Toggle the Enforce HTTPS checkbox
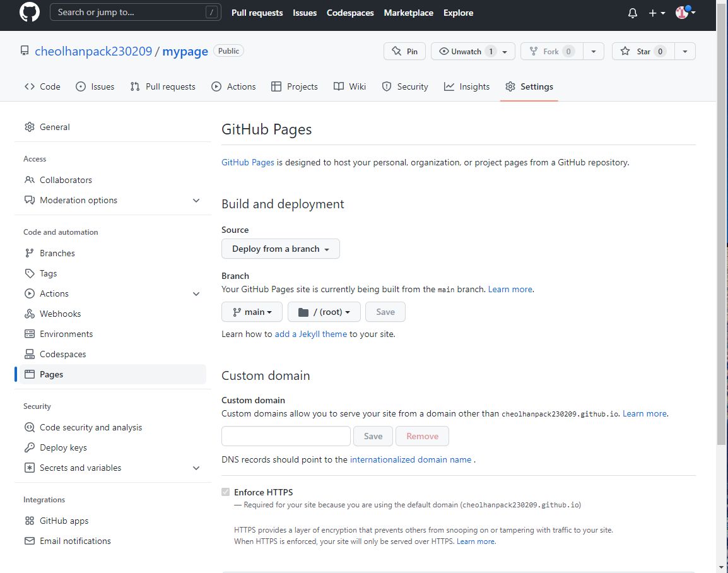The width and height of the screenshot is (728, 573). point(226,492)
